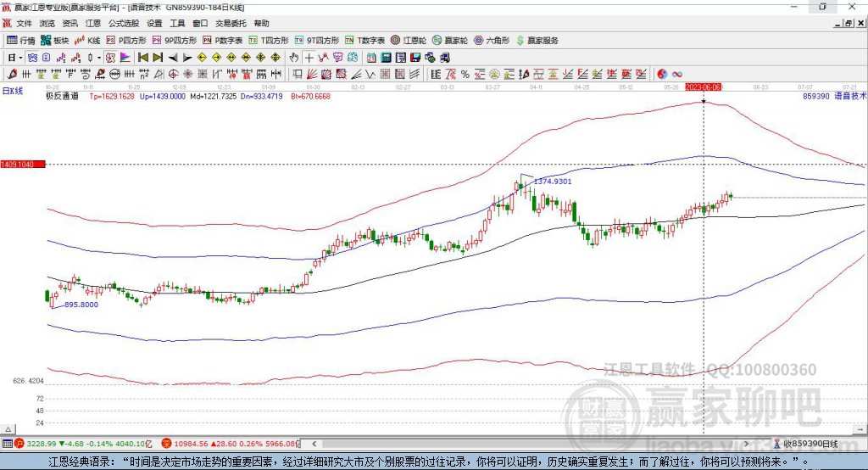Click the yellow diamond up-down arrows icon
This screenshot has height=470, width=868.
click(x=275, y=58)
